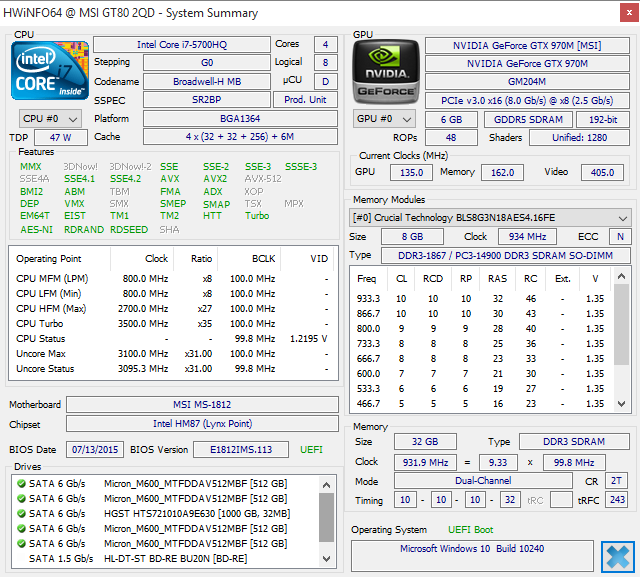Select the 933.3 frequency timing row
Screen dimensions: 640x577
[482, 299]
